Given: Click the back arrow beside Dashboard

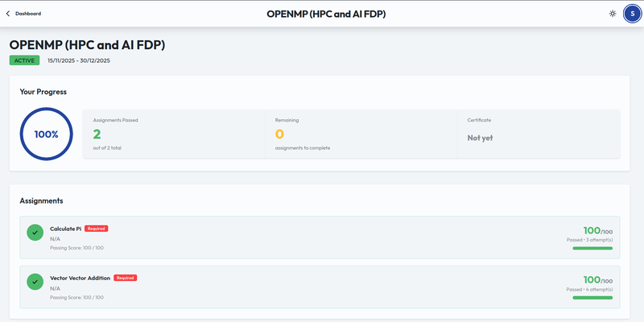Looking at the screenshot, I should [8, 14].
